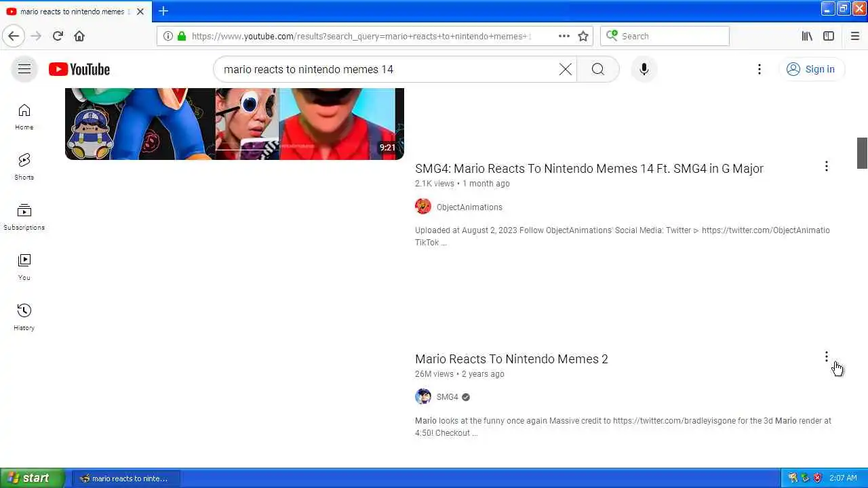Open Shorts in YouTube sidebar
The image size is (868, 488).
(x=24, y=167)
